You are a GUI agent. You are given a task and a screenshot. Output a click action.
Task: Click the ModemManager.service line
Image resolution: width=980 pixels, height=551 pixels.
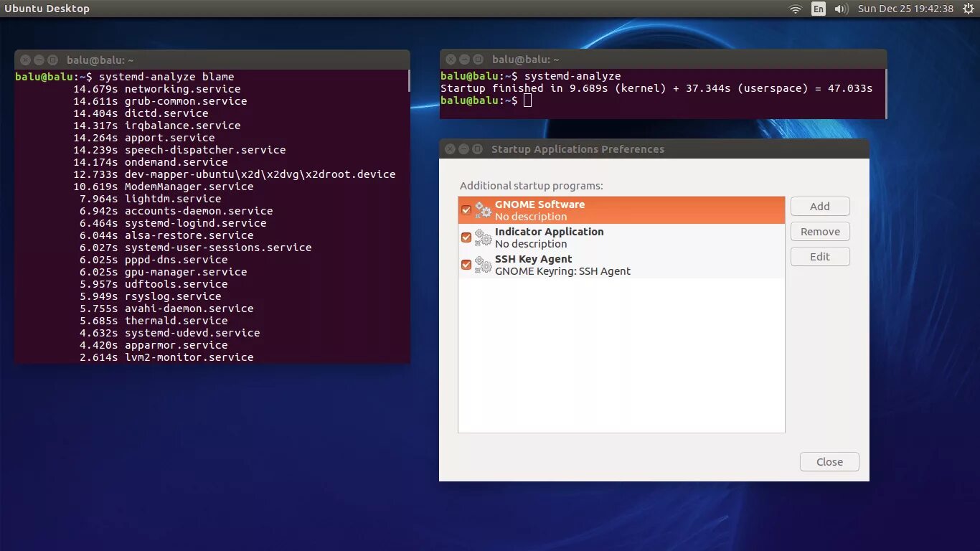tap(164, 187)
